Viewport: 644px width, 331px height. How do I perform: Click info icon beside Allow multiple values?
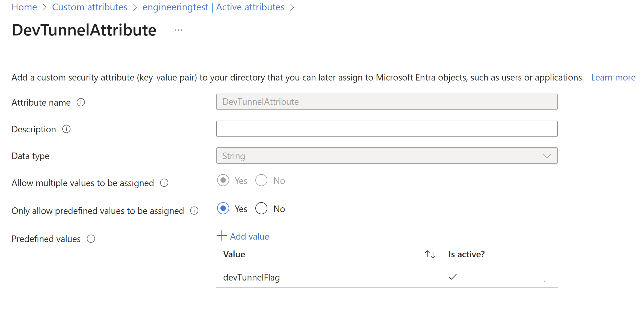[164, 183]
